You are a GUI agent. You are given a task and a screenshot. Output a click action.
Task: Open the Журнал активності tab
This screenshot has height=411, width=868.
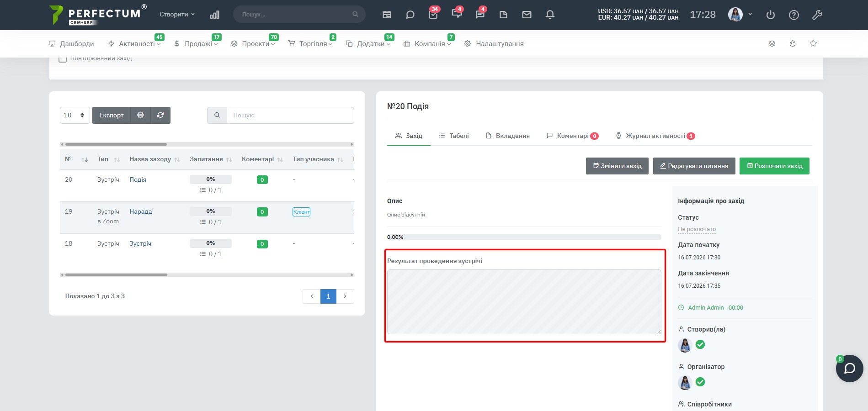pos(655,136)
